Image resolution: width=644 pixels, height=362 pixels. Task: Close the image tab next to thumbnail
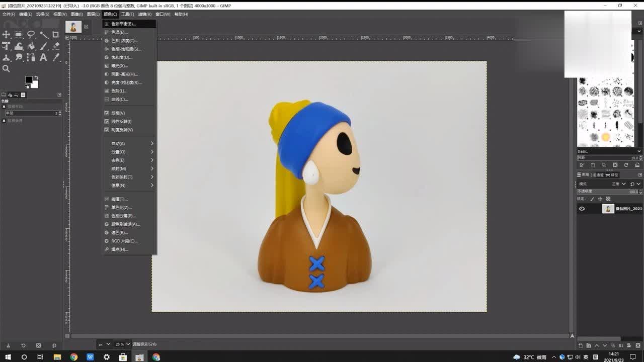(86, 27)
